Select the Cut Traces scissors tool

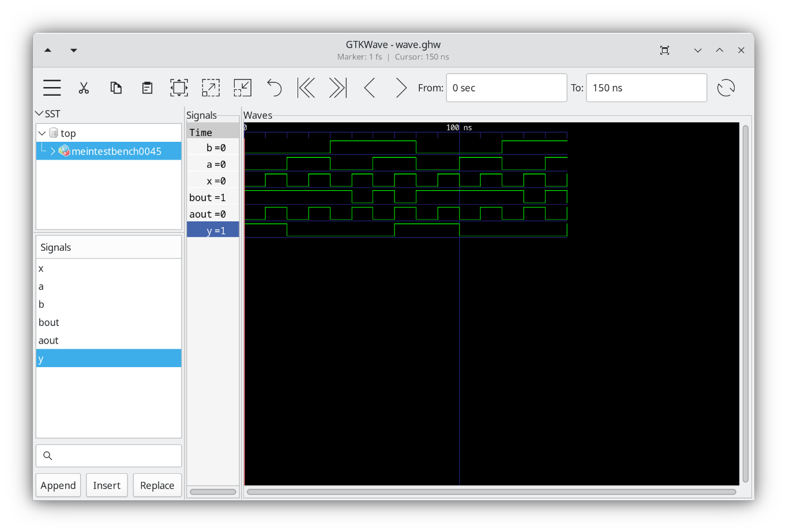coord(84,88)
